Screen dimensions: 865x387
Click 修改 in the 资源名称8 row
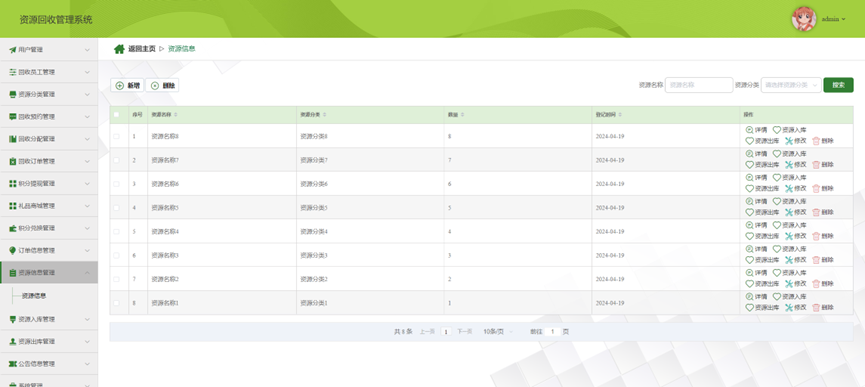(795, 141)
